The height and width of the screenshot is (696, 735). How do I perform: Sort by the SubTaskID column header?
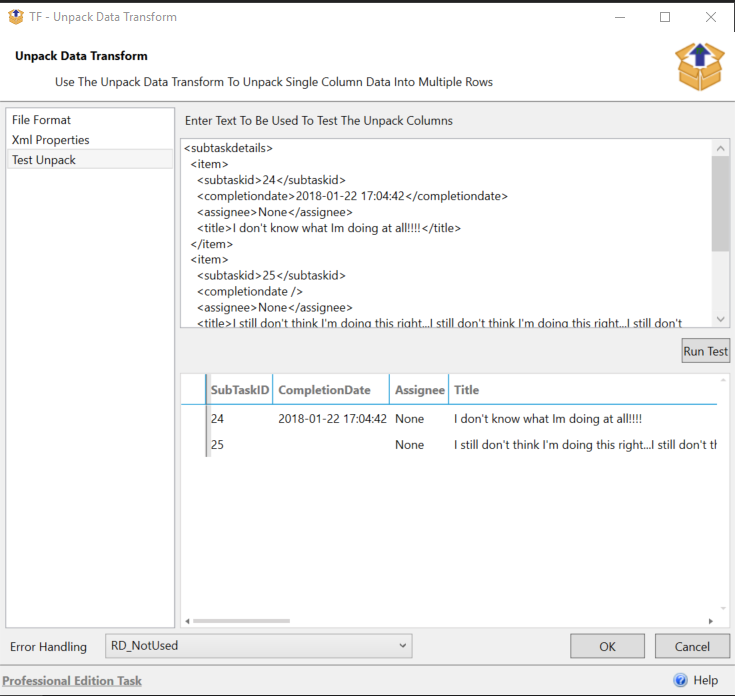click(239, 390)
